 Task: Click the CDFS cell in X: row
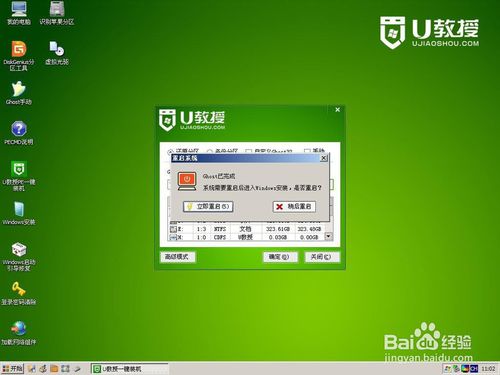[220, 237]
